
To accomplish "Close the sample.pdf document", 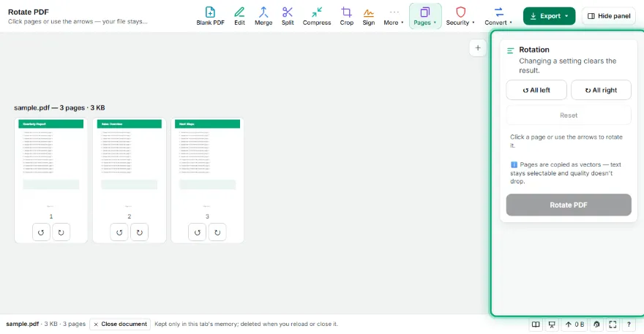I will (x=120, y=324).
